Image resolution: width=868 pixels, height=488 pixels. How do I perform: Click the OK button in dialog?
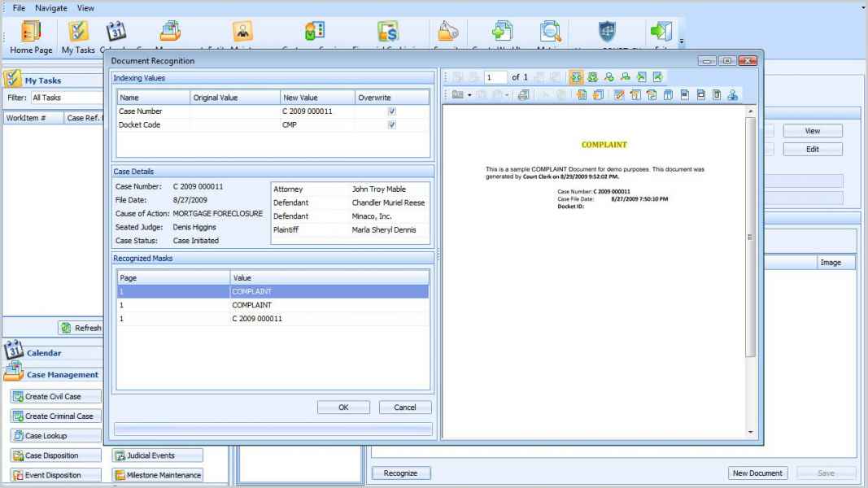click(343, 407)
